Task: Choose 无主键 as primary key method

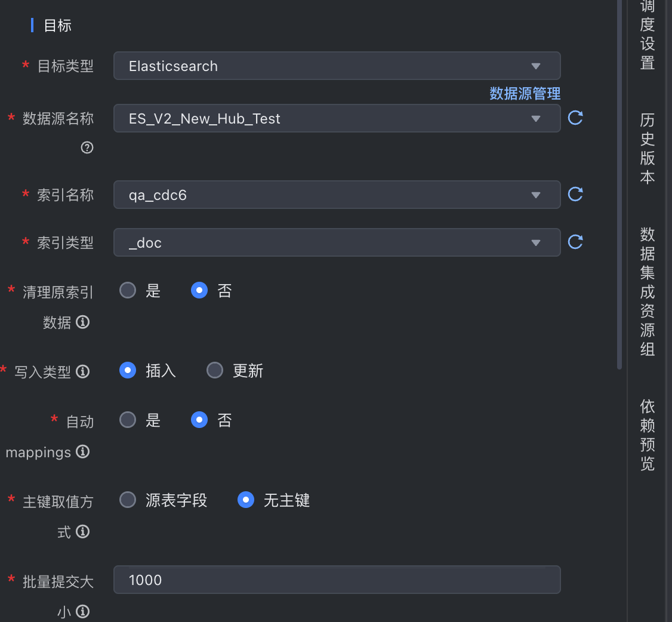Action: click(x=246, y=500)
